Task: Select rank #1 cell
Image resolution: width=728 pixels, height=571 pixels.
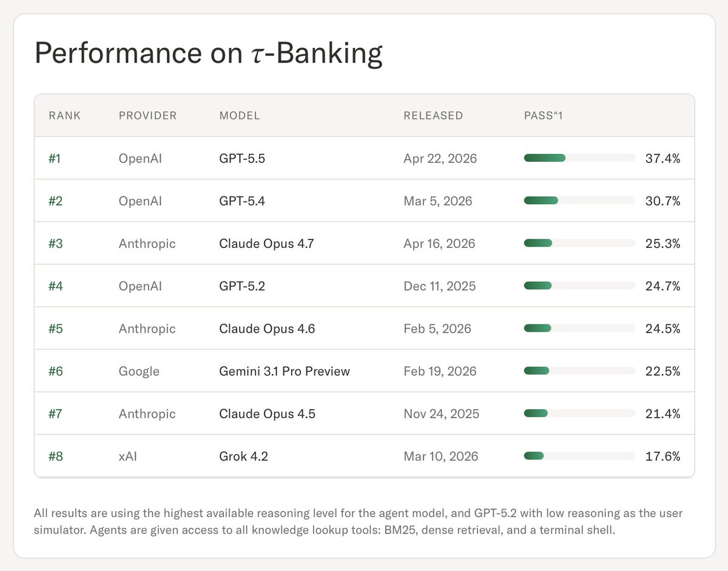Action: 56,158
